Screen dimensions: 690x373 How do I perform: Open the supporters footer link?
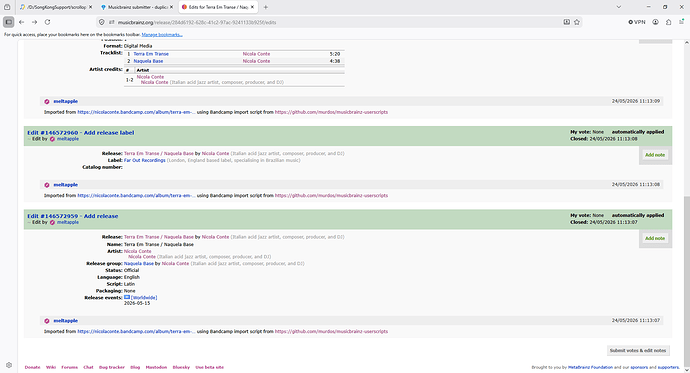(x=668, y=367)
